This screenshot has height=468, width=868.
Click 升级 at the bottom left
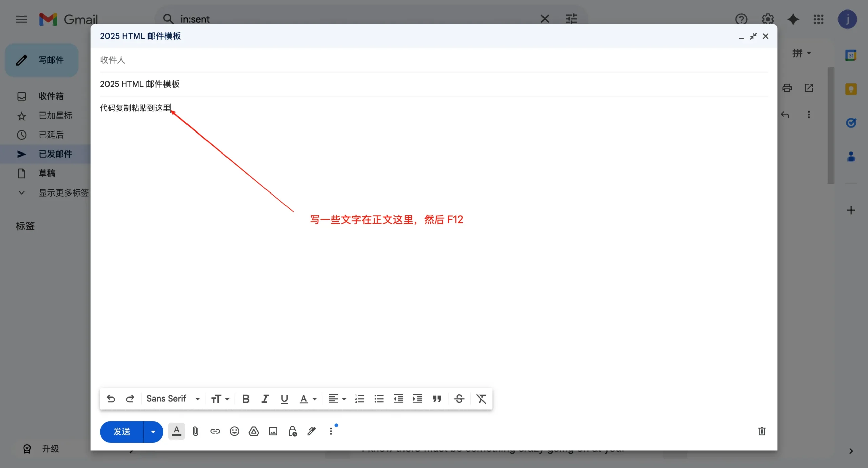pos(50,448)
